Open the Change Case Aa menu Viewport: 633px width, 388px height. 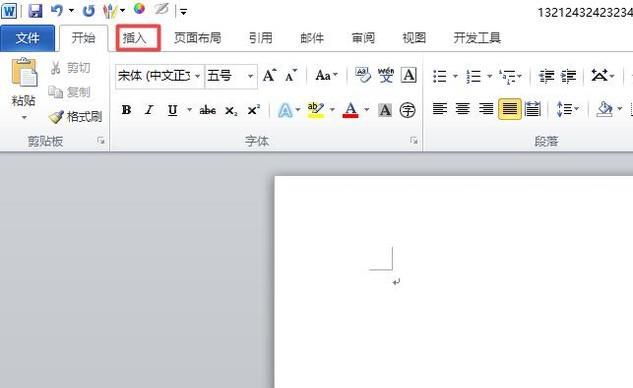326,76
